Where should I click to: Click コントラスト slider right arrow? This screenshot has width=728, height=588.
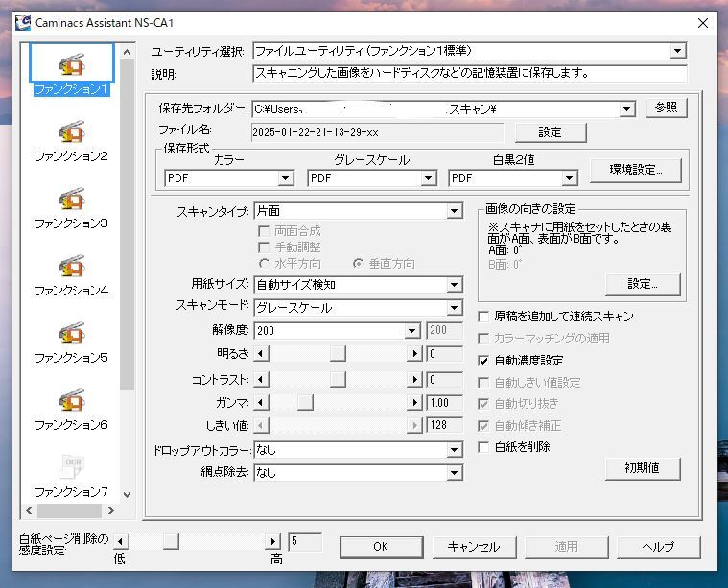[414, 380]
